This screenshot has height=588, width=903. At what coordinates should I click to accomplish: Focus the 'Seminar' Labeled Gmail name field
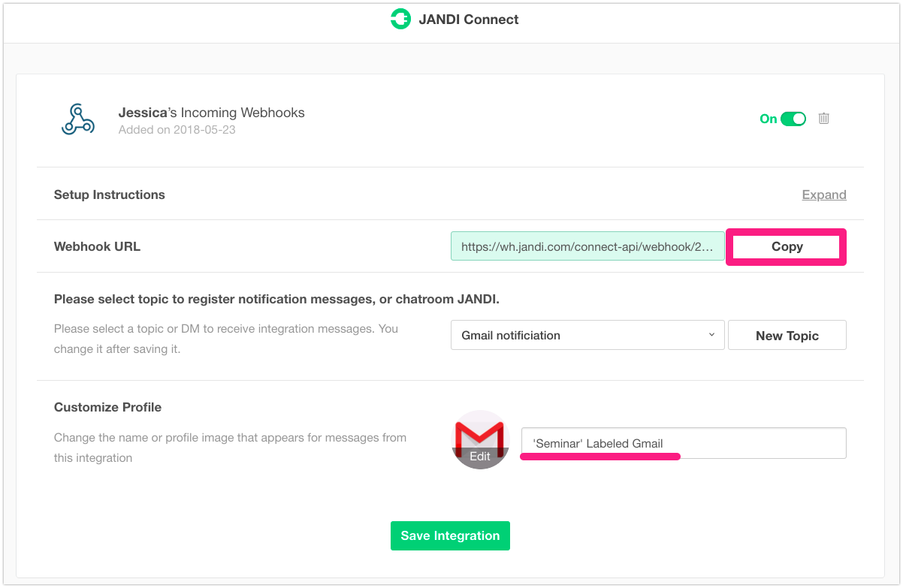coord(684,443)
